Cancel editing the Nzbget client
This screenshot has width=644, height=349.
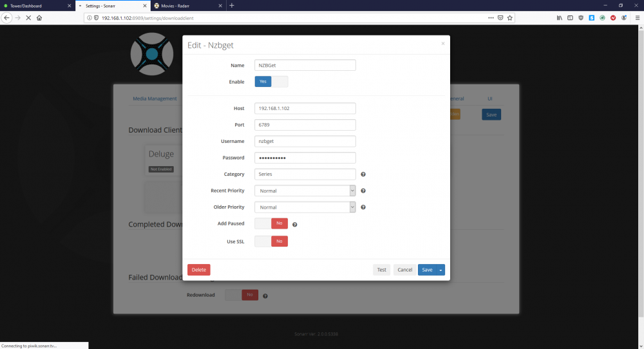pyautogui.click(x=404, y=270)
